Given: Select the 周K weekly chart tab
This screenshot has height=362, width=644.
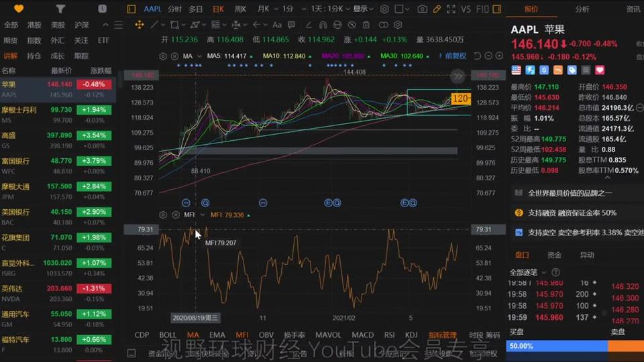Looking at the screenshot, I should tap(240, 9).
